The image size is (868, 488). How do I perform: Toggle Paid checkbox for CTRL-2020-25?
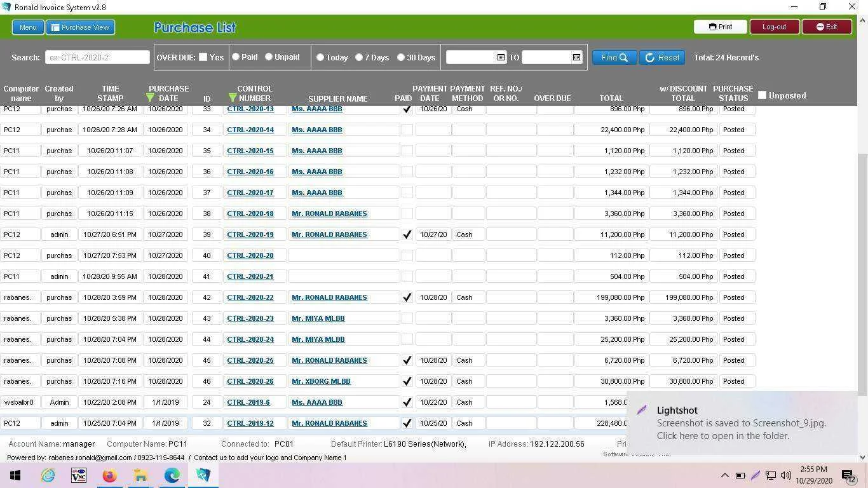pyautogui.click(x=407, y=360)
